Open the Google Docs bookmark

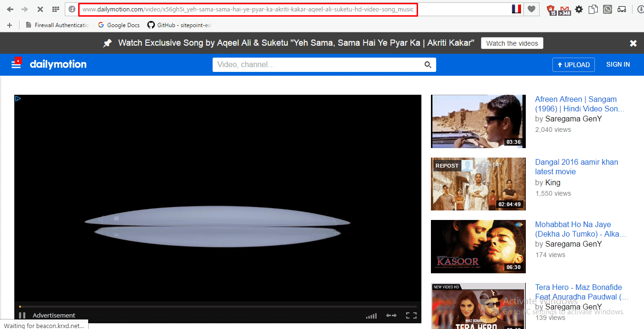tap(118, 25)
